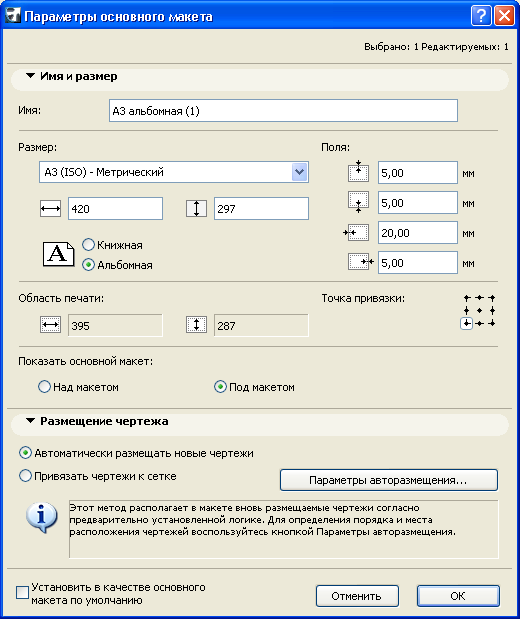Set anchor point to middle-right

point(492,311)
